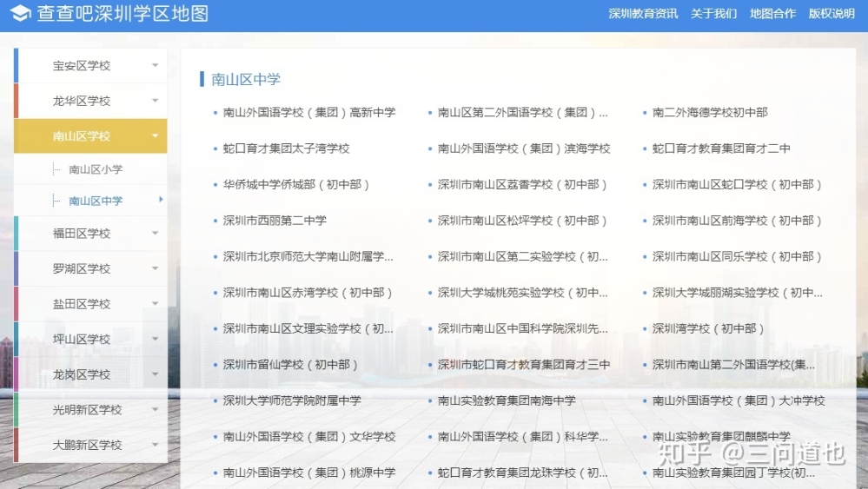Open 南山区第二外国语学校（集团） link

point(522,112)
